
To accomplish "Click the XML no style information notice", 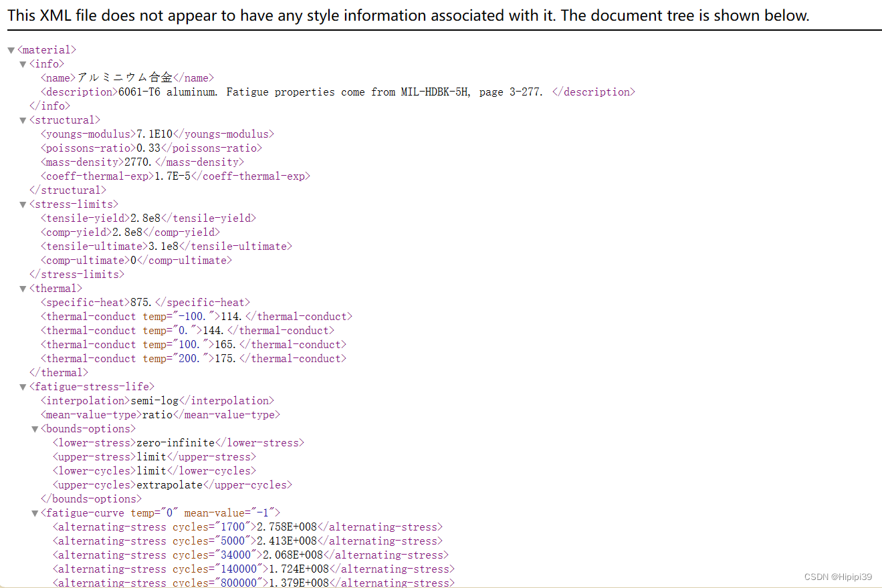I will pos(408,16).
